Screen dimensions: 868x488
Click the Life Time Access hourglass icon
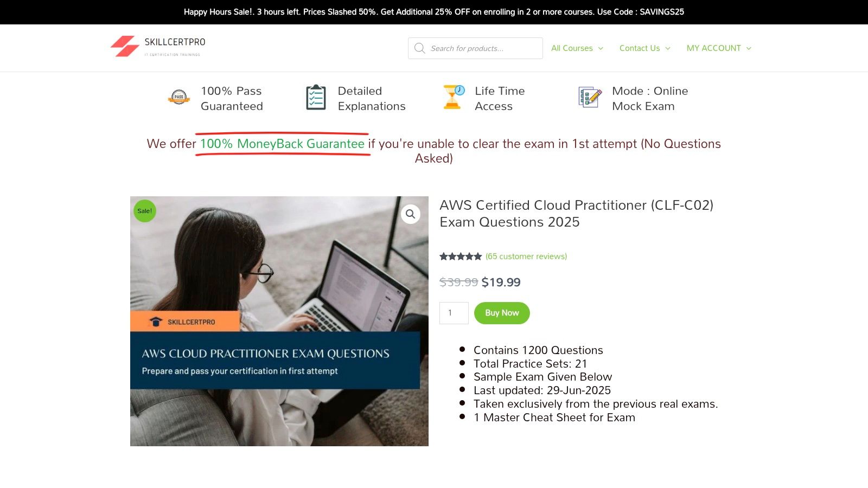[x=453, y=98]
